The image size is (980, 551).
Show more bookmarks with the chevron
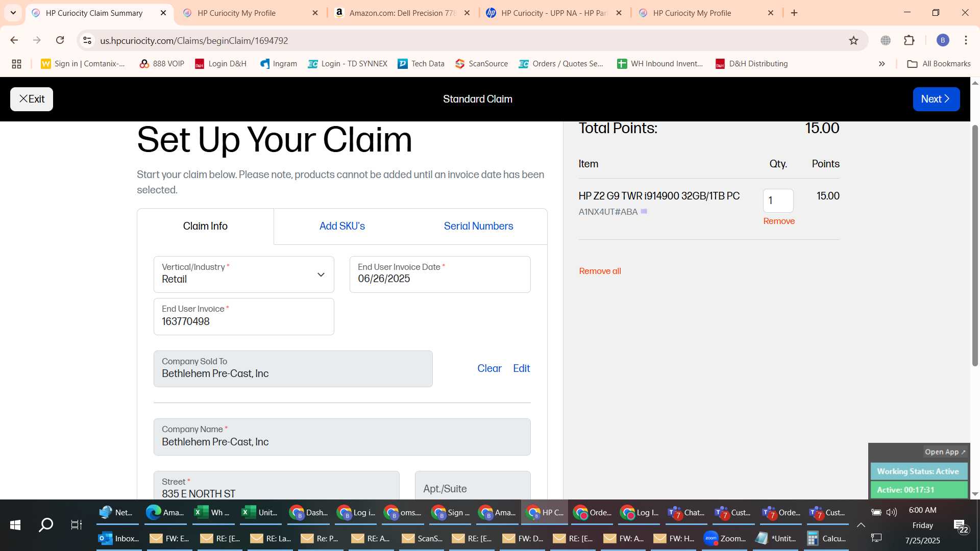[881, 64]
